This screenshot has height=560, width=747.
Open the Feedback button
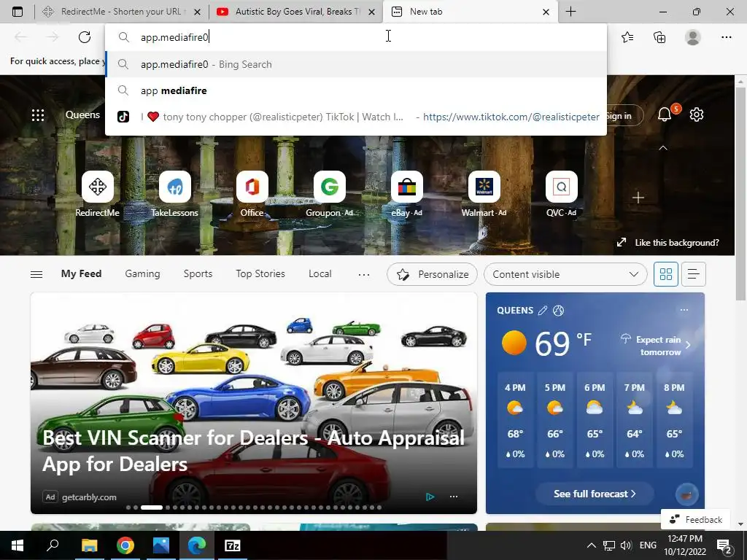[x=695, y=519]
